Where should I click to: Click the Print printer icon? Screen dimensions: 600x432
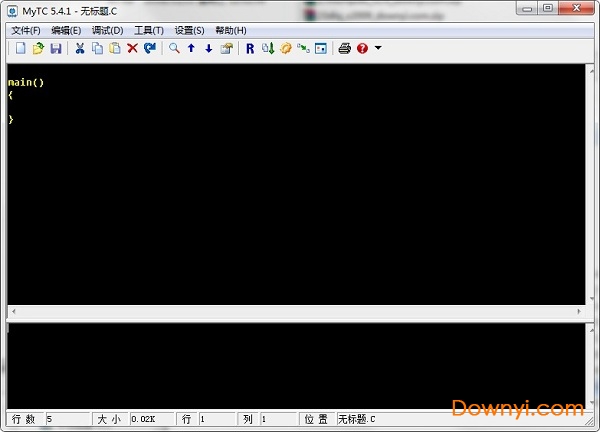coord(344,48)
